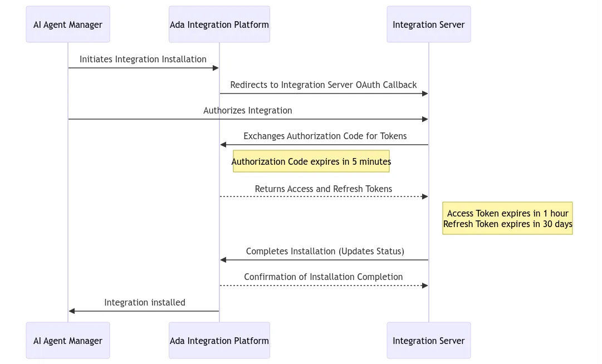Click the bottom Ada Integration Platform box
Image resolution: width=602 pixels, height=364 pixels.
[219, 340]
